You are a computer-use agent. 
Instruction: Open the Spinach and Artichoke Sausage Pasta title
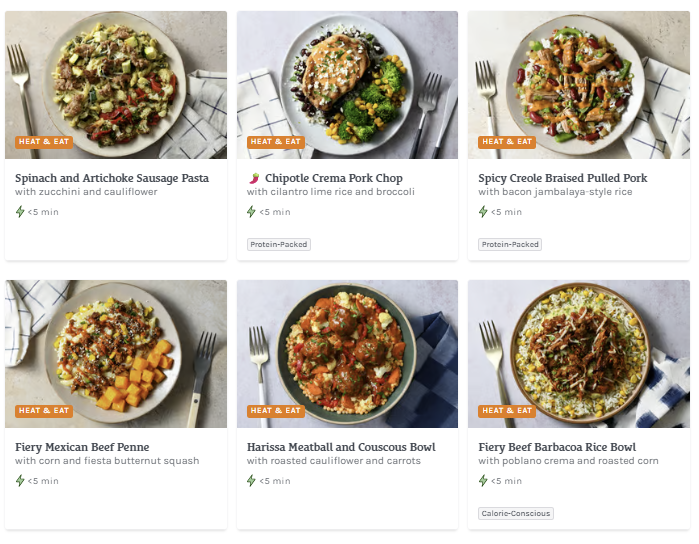112,178
